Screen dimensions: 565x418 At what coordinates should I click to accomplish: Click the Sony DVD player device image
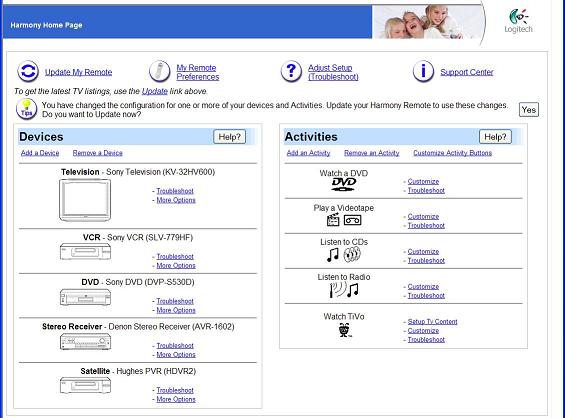pyautogui.click(x=85, y=297)
